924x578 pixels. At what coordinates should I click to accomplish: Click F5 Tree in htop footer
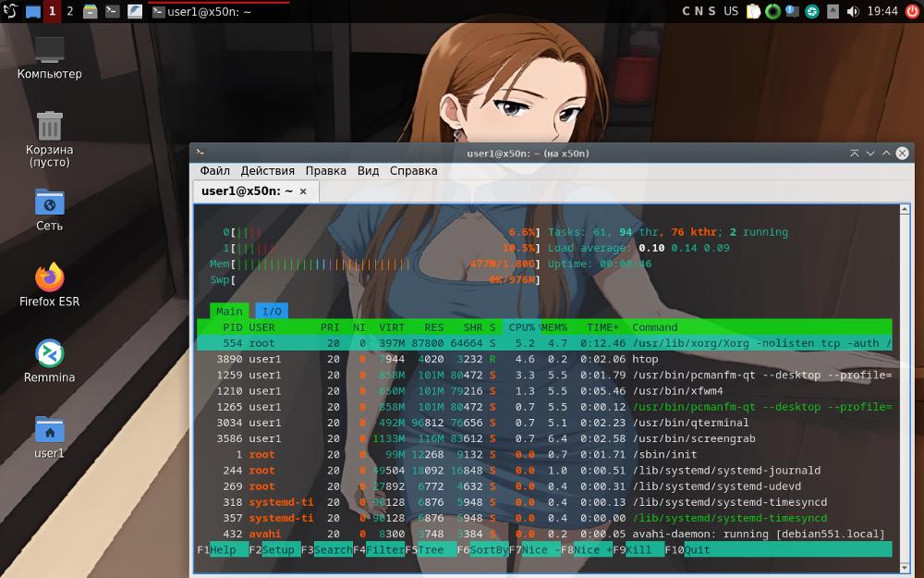point(431,549)
